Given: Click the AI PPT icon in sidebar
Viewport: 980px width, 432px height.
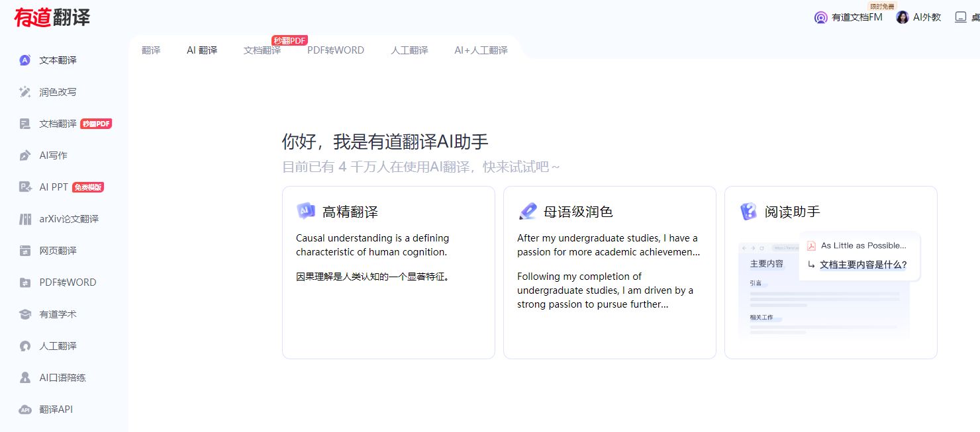Looking at the screenshot, I should [25, 187].
